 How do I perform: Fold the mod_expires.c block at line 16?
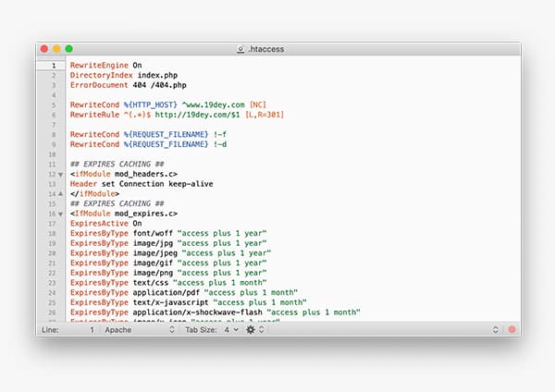(x=61, y=214)
